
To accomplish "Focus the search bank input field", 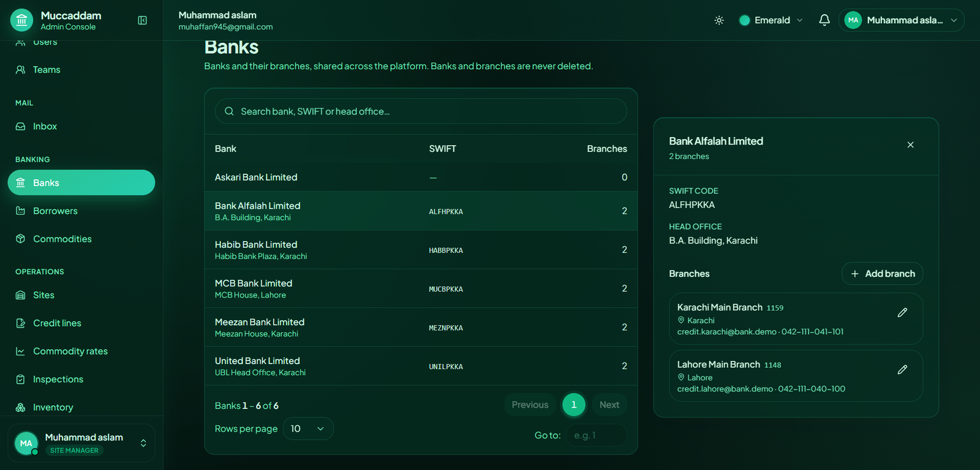I will pos(421,111).
